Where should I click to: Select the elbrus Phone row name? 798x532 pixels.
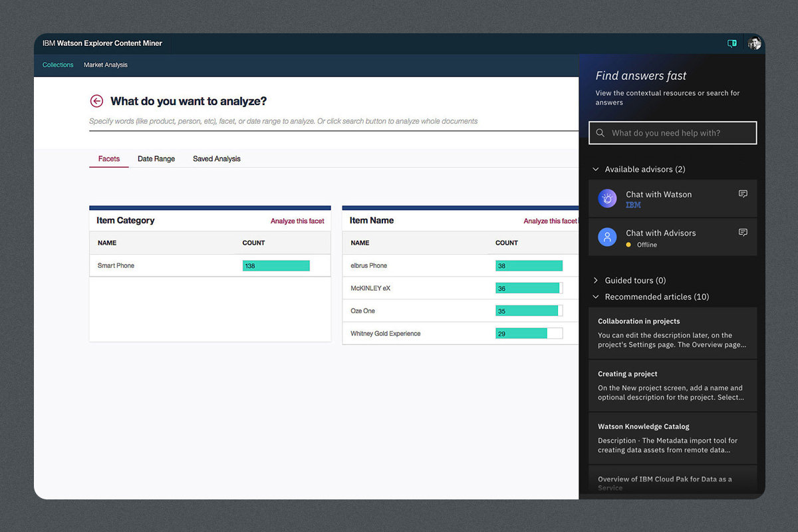coord(369,265)
